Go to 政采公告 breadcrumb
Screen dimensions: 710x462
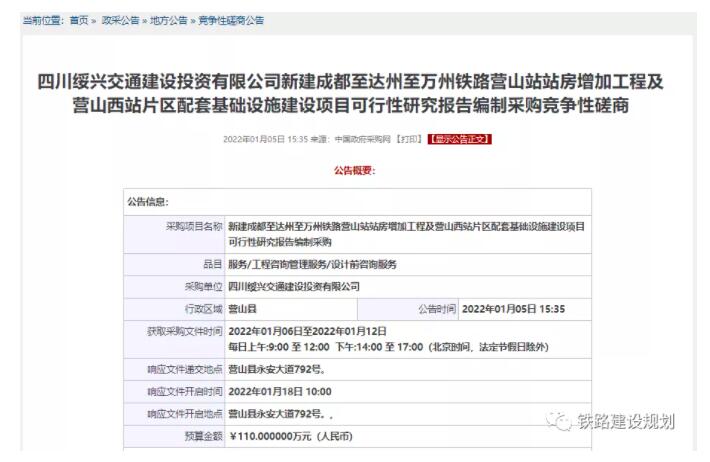[x=120, y=20]
